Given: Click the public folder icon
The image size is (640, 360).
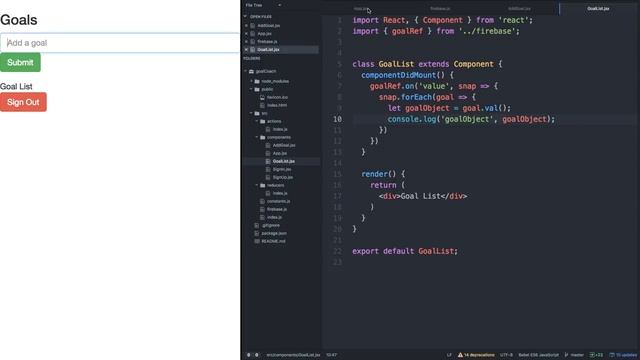Looking at the screenshot, I should pos(257,89).
